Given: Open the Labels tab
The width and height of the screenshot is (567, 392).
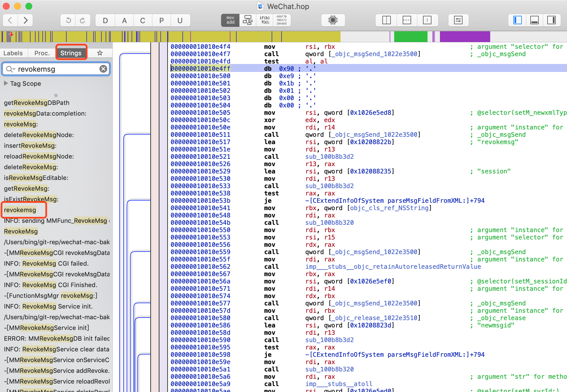Looking at the screenshot, I should 13,53.
